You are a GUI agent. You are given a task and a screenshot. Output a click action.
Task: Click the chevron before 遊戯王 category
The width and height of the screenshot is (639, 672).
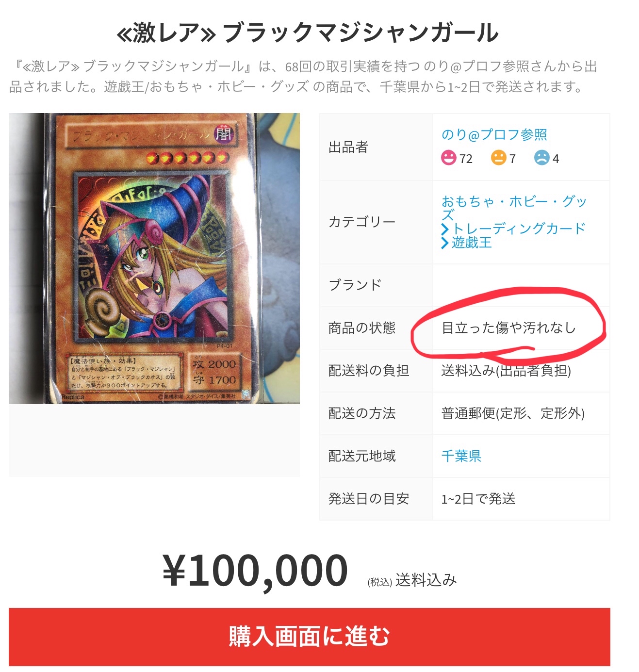tap(445, 243)
